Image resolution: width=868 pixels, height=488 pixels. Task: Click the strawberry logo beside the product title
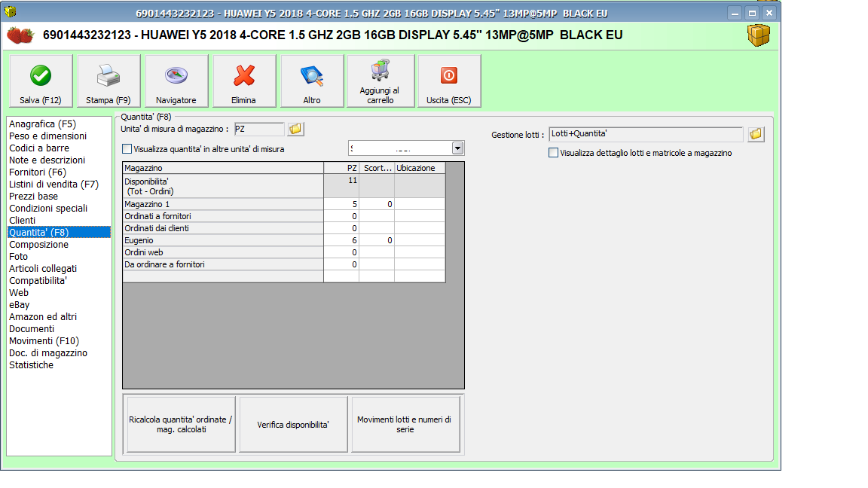pyautogui.click(x=20, y=35)
